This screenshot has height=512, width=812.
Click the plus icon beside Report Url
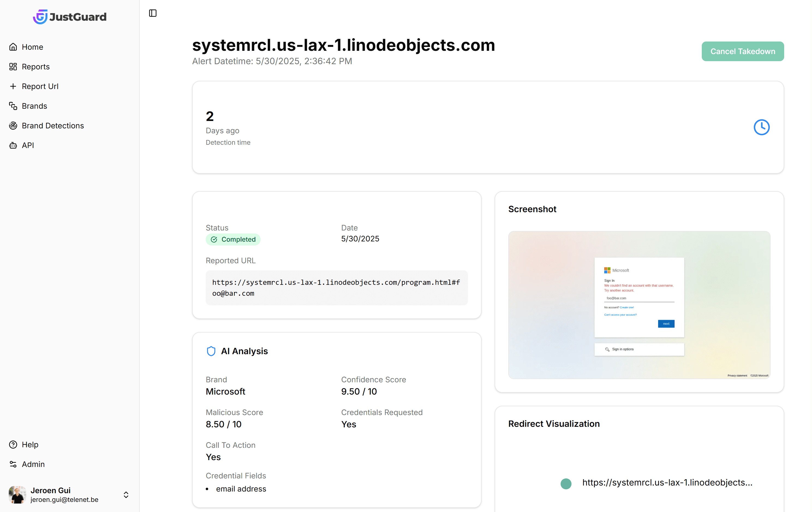tap(13, 86)
